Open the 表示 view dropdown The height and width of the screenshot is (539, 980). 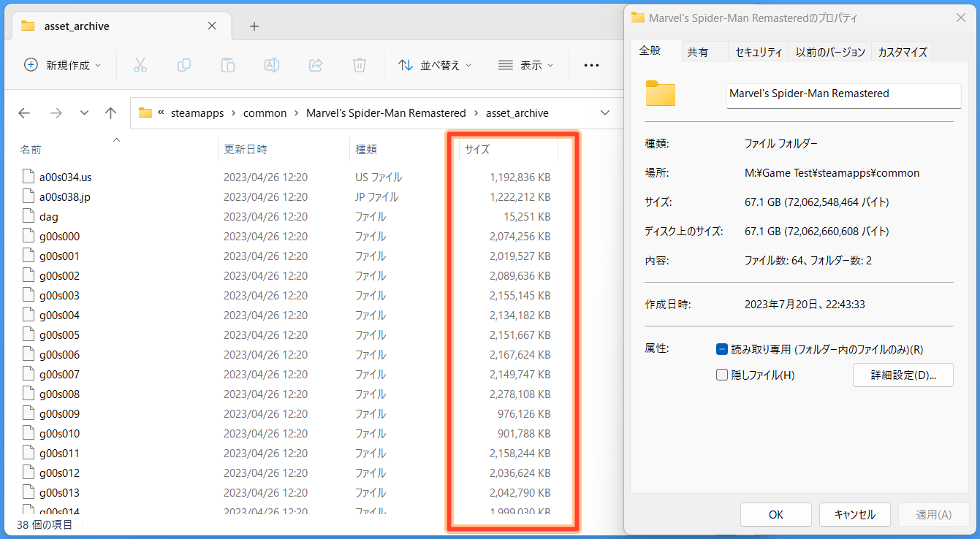[x=526, y=65]
